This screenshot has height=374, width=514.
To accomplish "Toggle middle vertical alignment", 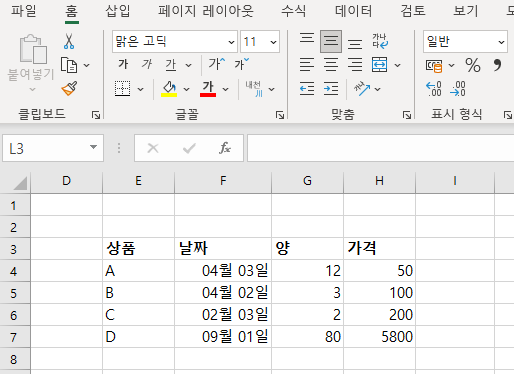I will (x=331, y=41).
